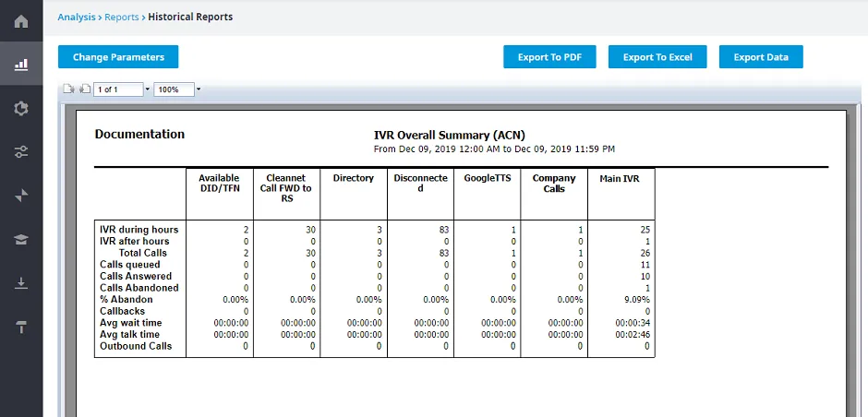Click the Main IVR column header
The image size is (868, 417).
coord(620,179)
